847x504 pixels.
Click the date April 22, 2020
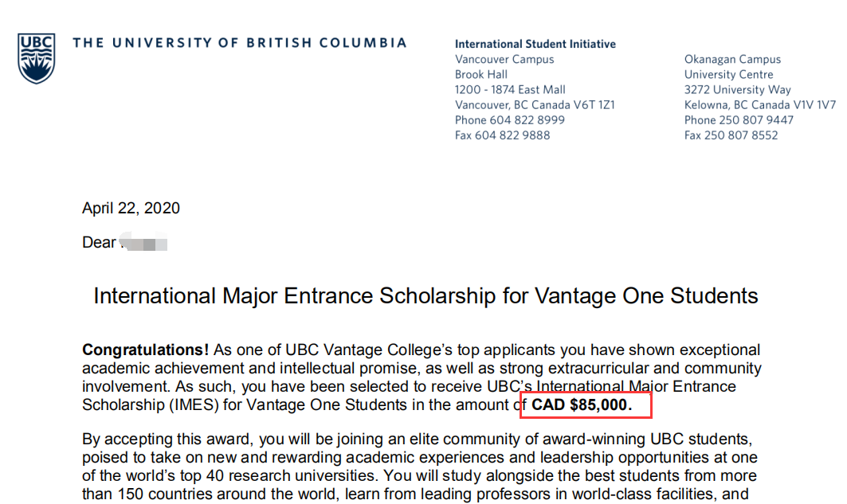pos(131,209)
